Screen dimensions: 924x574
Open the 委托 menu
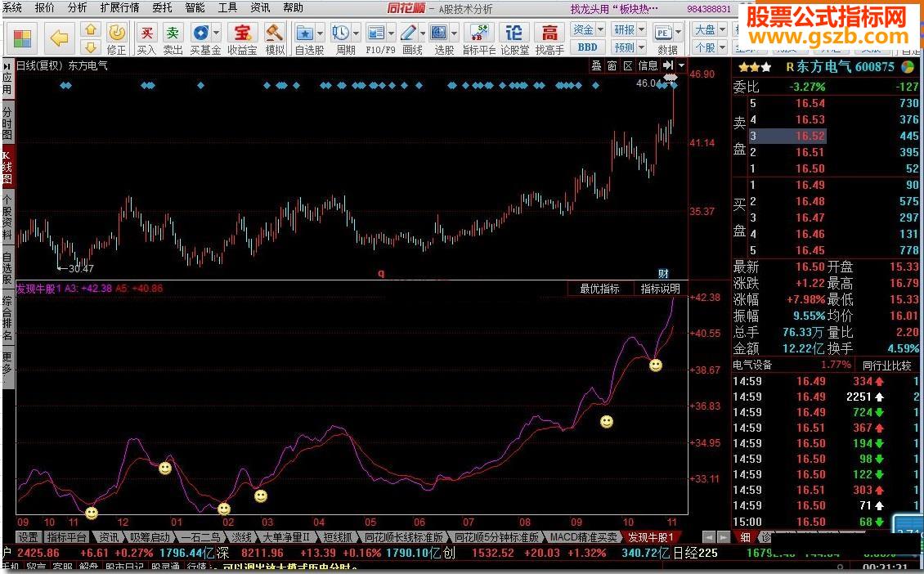pyautogui.click(x=162, y=7)
